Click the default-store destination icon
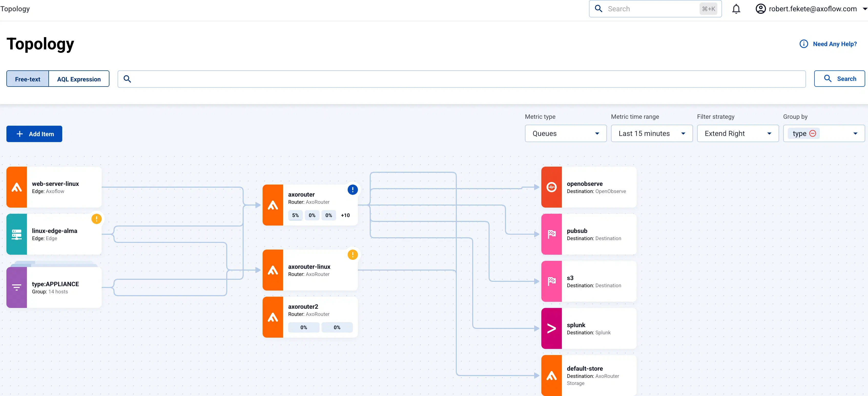 click(551, 376)
